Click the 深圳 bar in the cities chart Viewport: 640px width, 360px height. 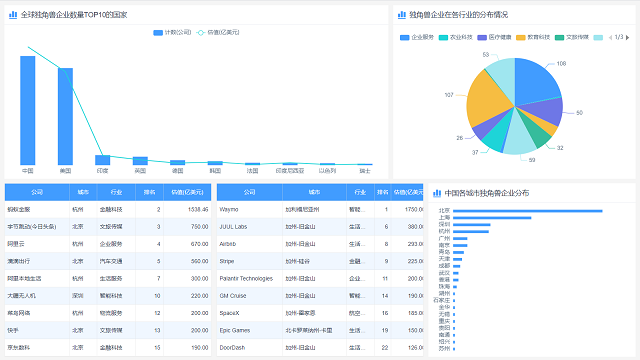tap(472, 225)
